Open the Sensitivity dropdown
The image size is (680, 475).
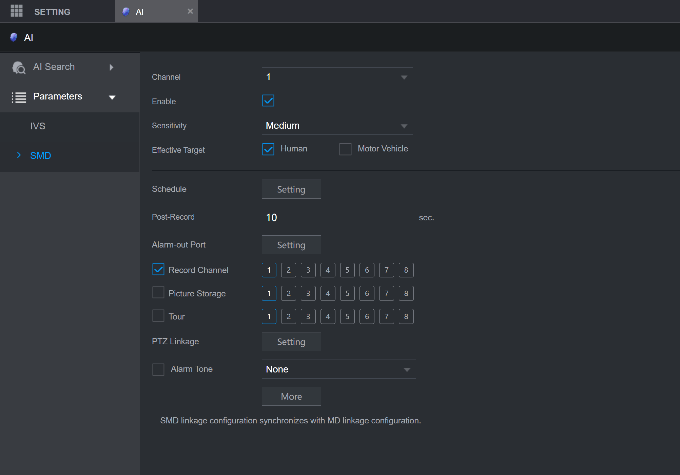coord(337,126)
